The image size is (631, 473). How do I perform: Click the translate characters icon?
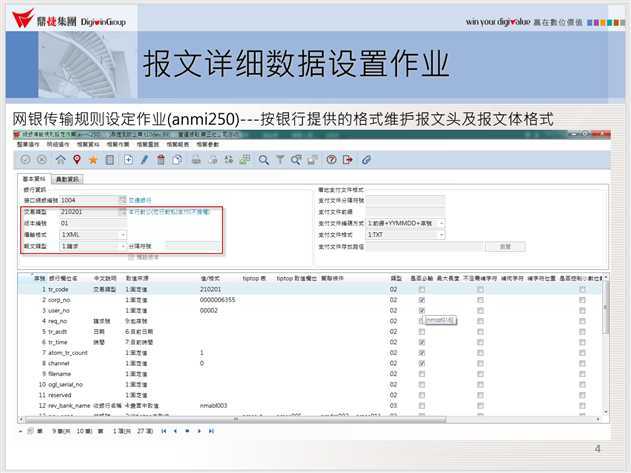pyautogui.click(x=229, y=160)
